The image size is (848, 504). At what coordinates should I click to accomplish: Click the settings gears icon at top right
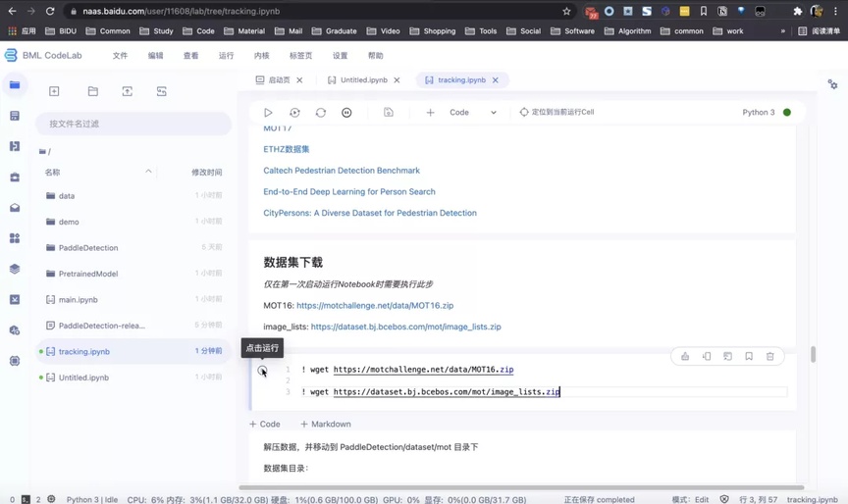pyautogui.click(x=833, y=84)
